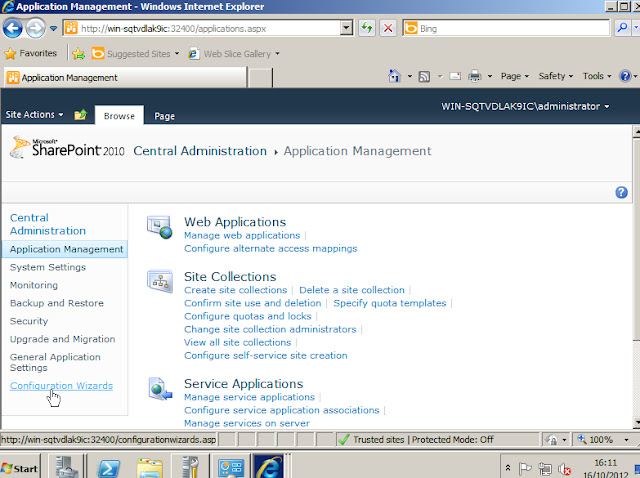Open Server Manager from taskbar
The width and height of the screenshot is (640, 478).
pos(66,466)
